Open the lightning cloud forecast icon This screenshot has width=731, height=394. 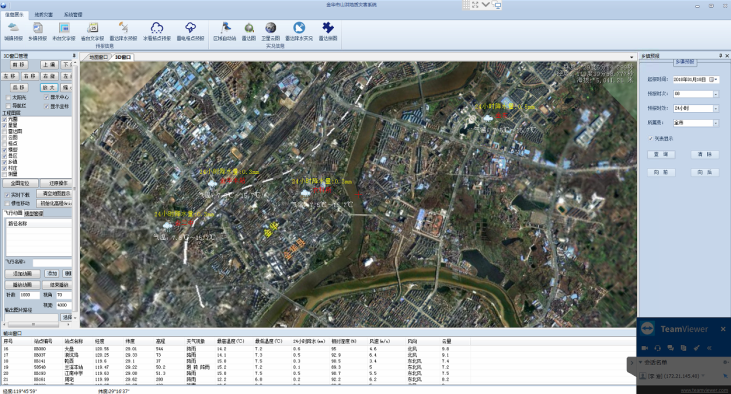coord(190,28)
